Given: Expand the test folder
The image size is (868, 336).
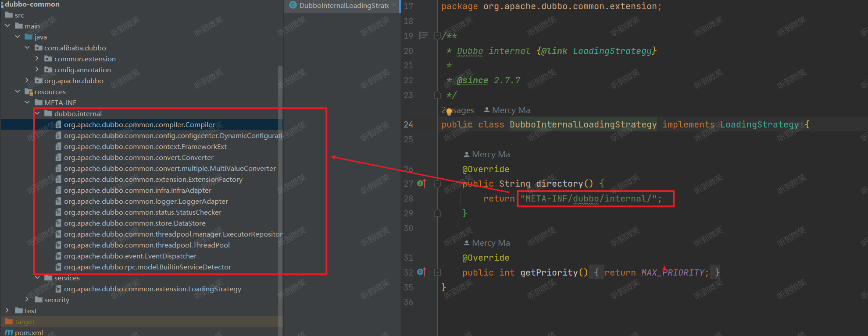Looking at the screenshot, I should 7,311.
